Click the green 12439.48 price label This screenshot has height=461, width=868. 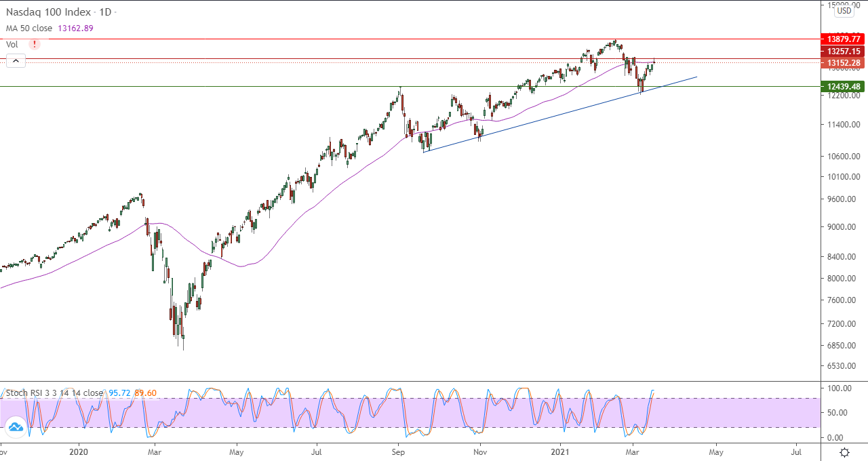[844, 87]
